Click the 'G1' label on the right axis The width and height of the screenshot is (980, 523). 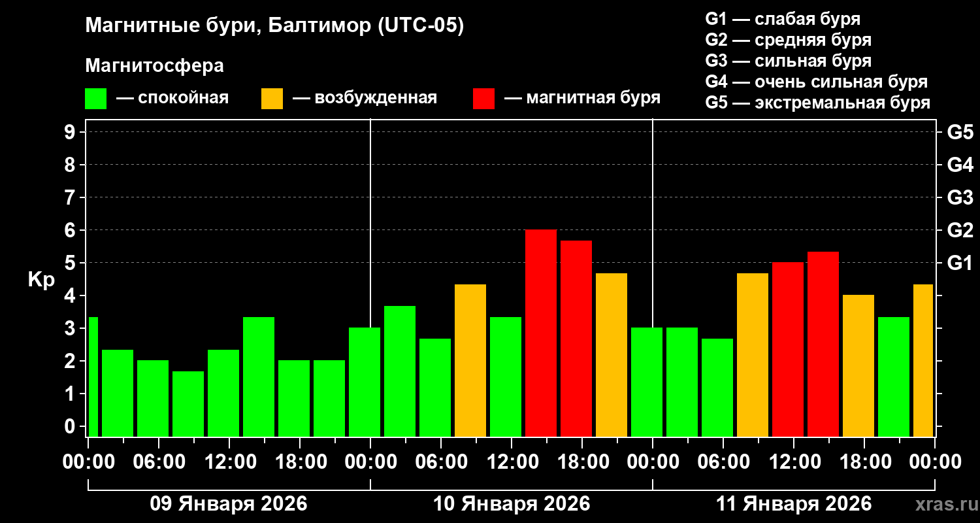pos(960,263)
